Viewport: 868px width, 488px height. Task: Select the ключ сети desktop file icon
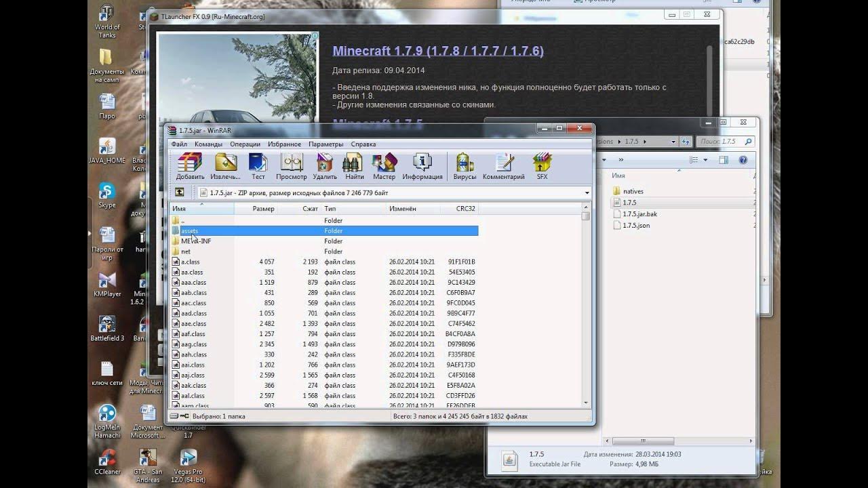coord(107,373)
